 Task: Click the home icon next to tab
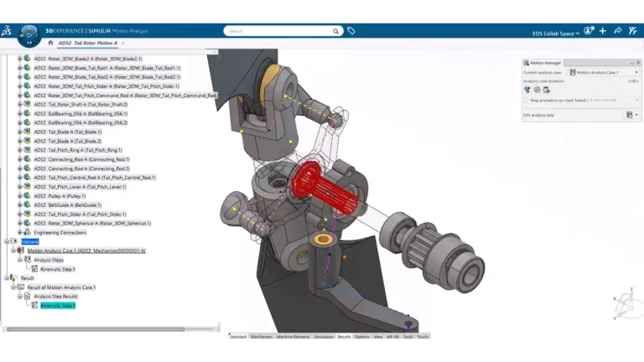(x=50, y=43)
